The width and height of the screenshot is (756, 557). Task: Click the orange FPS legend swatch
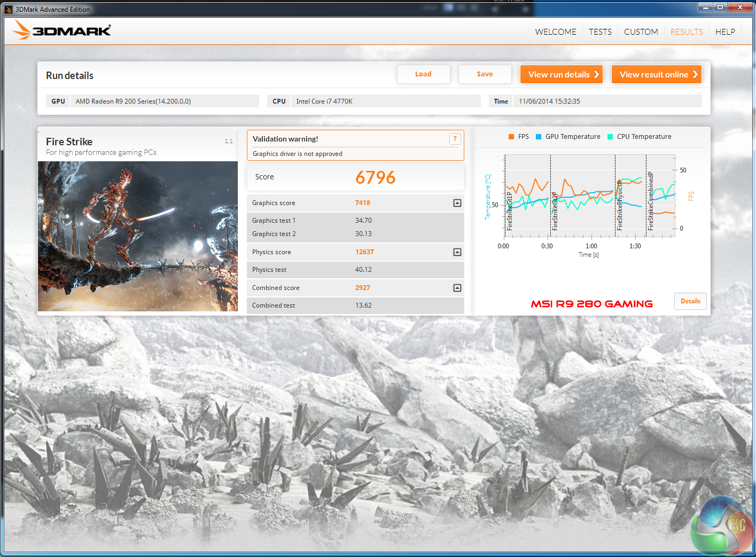click(511, 137)
